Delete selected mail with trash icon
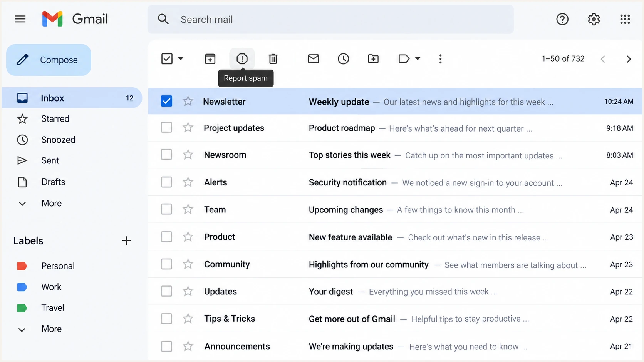This screenshot has width=644, height=362. click(273, 59)
